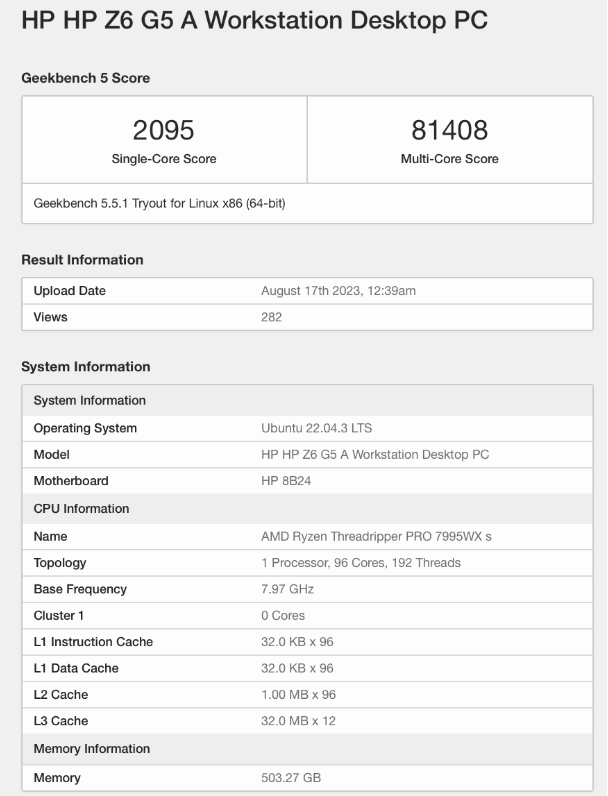Select the frequency value "7.97 GHz"

tap(287, 589)
